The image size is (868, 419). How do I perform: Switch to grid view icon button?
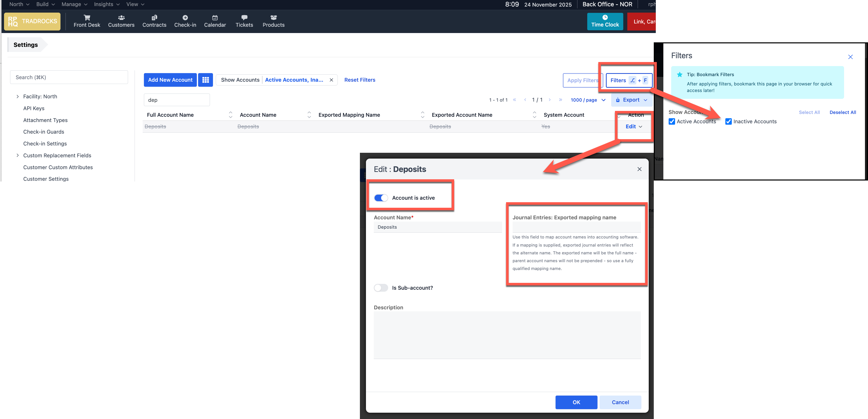pyautogui.click(x=206, y=80)
